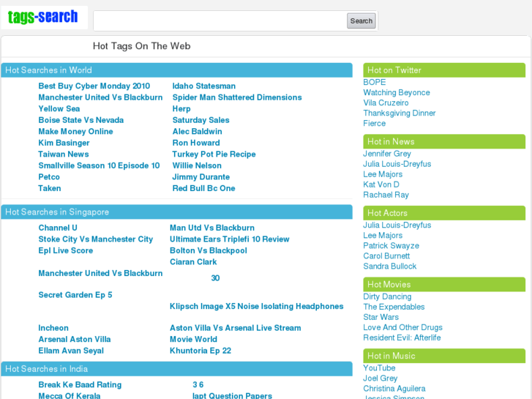Image resolution: width=532 pixels, height=399 pixels.
Task: Select Boise State Vs Nevada link
Action: (80, 120)
